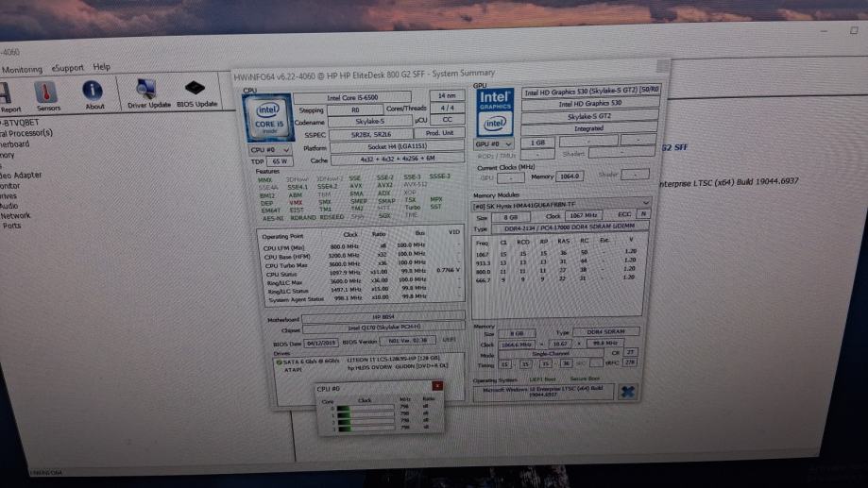Open the CPU #0 selector dropdown
This screenshot has height=488, width=868.
tap(269, 150)
